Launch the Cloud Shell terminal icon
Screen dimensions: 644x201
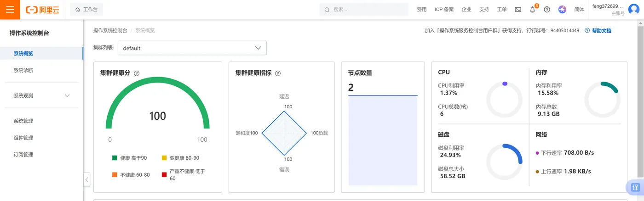pyautogui.click(x=518, y=9)
